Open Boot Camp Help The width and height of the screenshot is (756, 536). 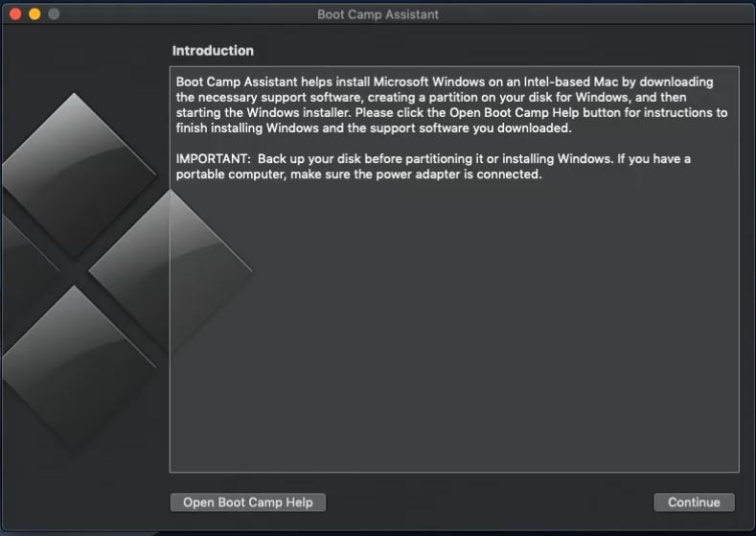[x=248, y=502]
